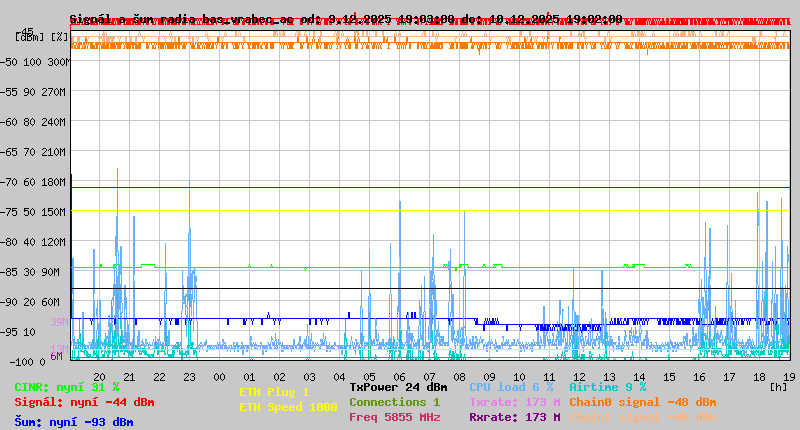Click the '-75' dBm axis label

[9, 212]
